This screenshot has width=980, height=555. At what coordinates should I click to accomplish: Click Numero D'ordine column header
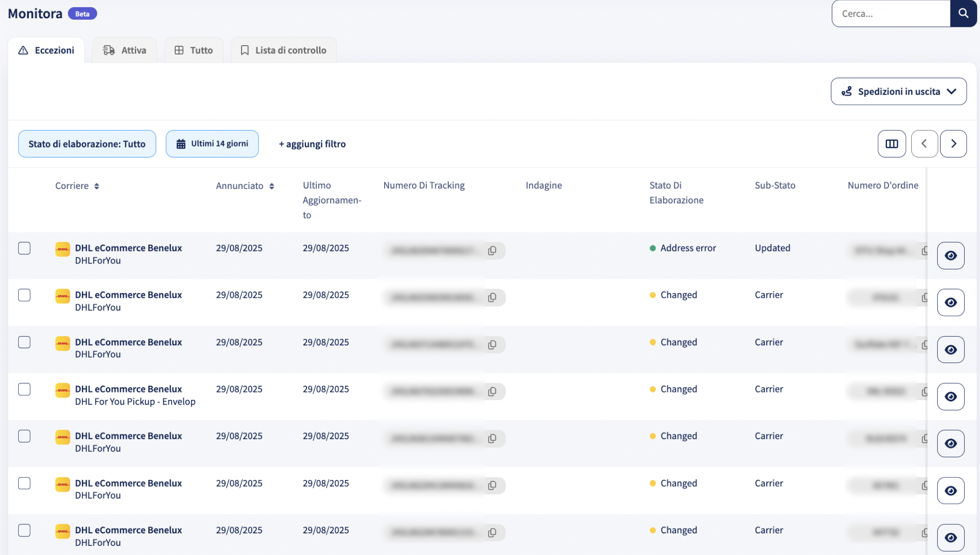(x=883, y=185)
